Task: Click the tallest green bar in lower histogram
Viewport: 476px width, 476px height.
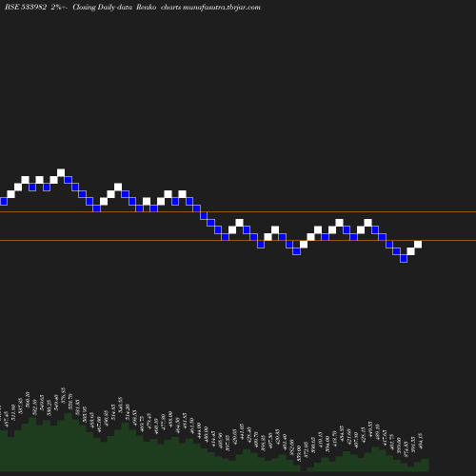Action: click(x=68, y=442)
